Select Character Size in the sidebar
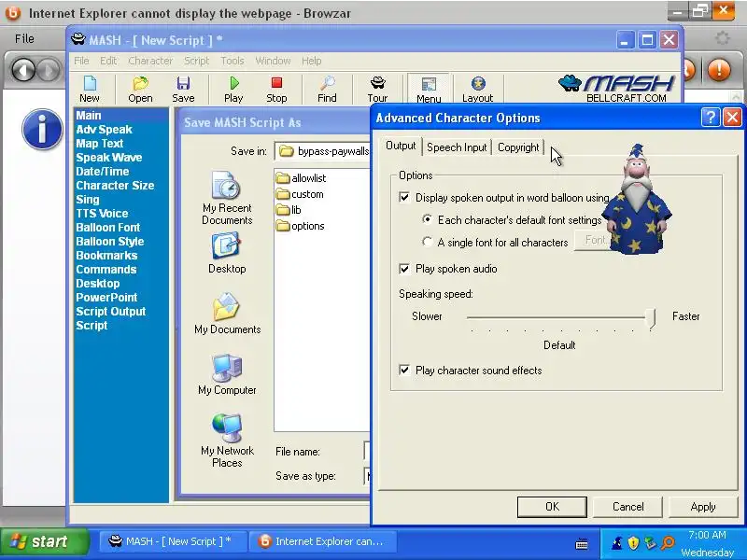Screen dimensions: 747x560 point(115,186)
